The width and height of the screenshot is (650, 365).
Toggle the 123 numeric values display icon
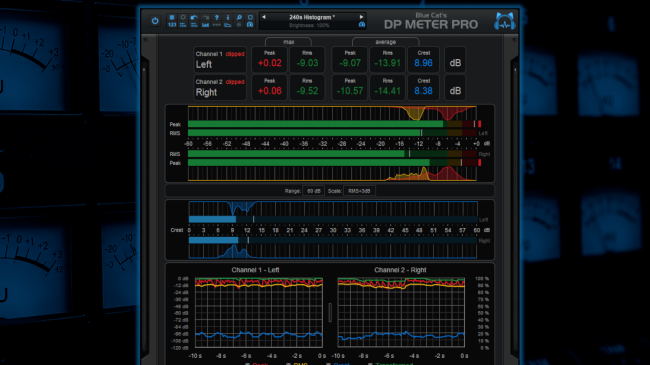[x=172, y=25]
